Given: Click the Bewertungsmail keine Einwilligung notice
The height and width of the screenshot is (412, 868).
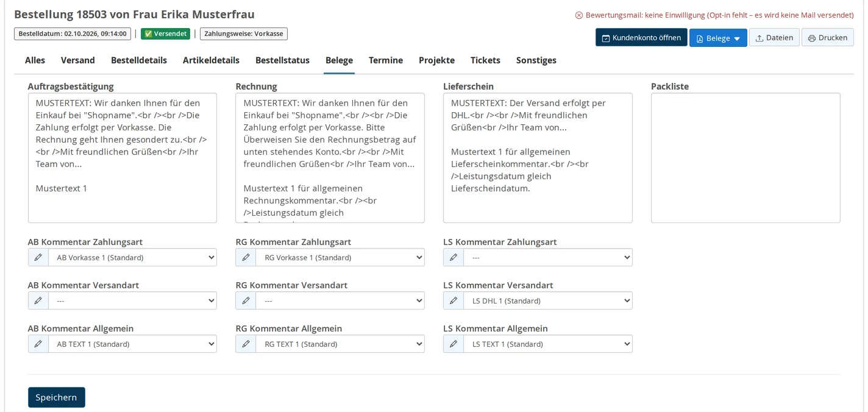Looking at the screenshot, I should [714, 15].
